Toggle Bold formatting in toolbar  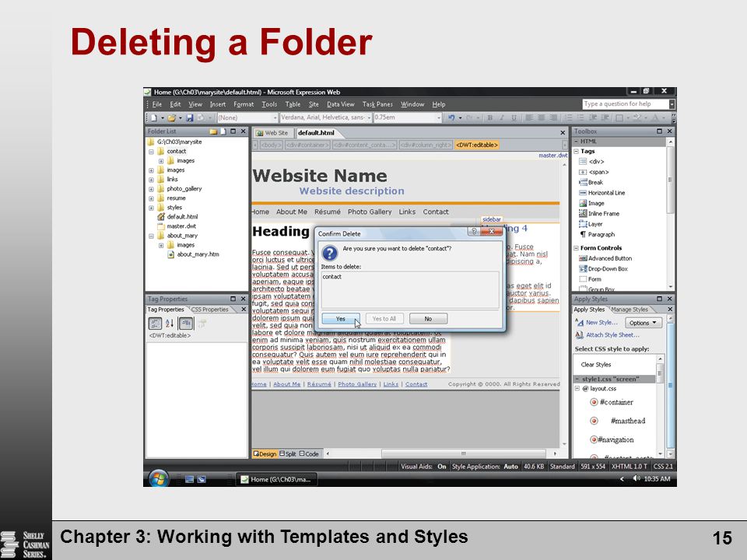[x=489, y=117]
